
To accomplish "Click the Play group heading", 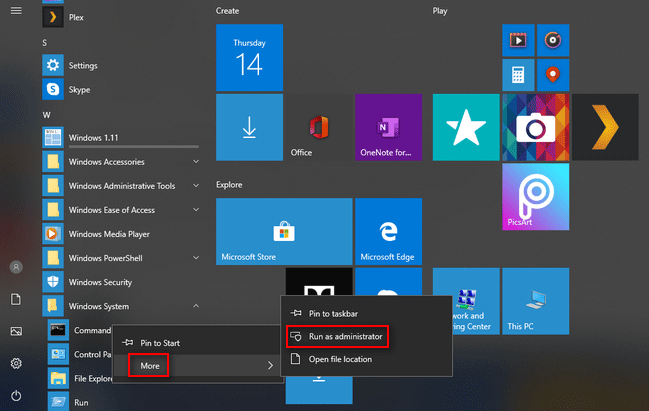I will click(x=440, y=11).
